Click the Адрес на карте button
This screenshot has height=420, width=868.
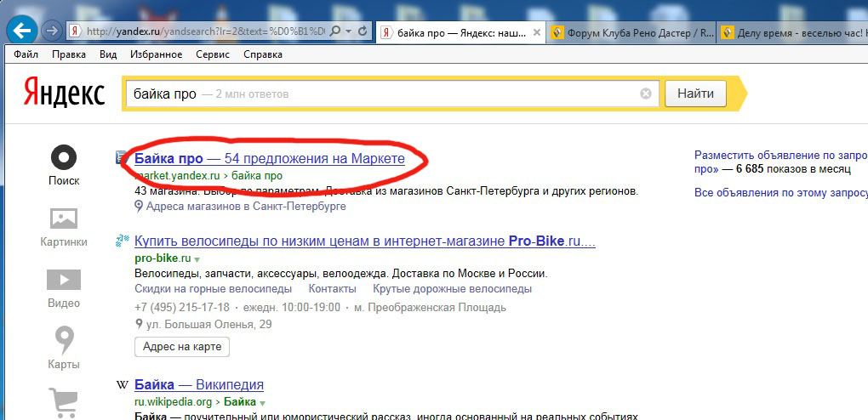coord(182,347)
